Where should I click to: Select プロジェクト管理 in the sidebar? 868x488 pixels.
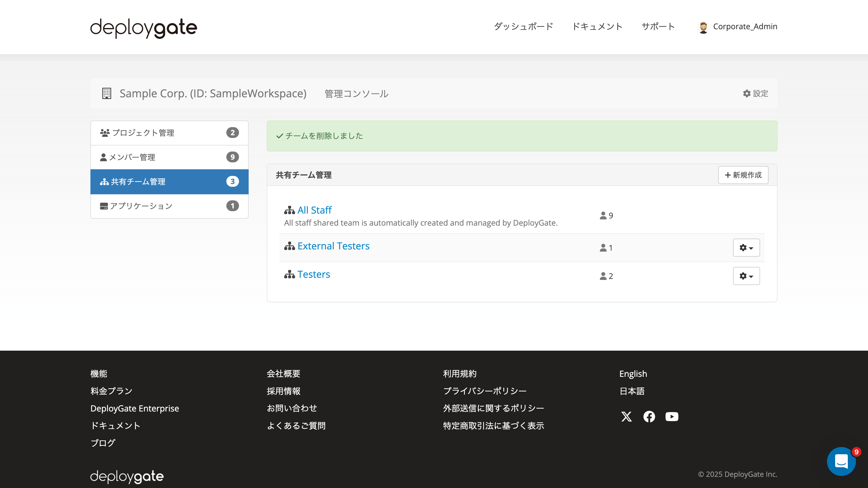169,133
